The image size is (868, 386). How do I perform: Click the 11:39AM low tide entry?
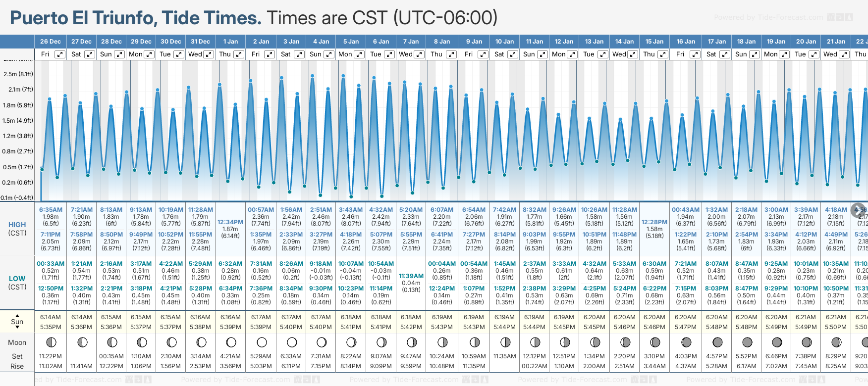coord(411,276)
